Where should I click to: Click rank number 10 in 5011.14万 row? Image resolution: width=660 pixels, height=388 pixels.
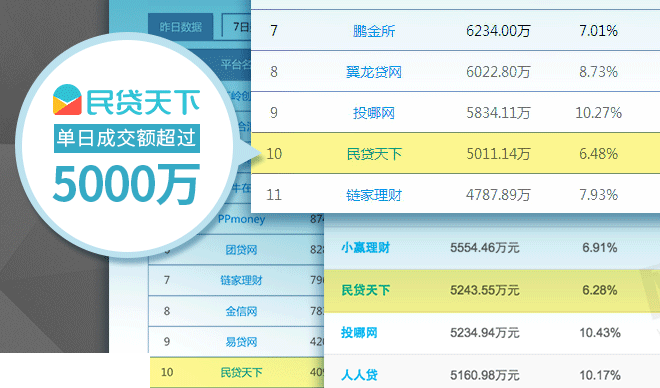[x=274, y=154]
